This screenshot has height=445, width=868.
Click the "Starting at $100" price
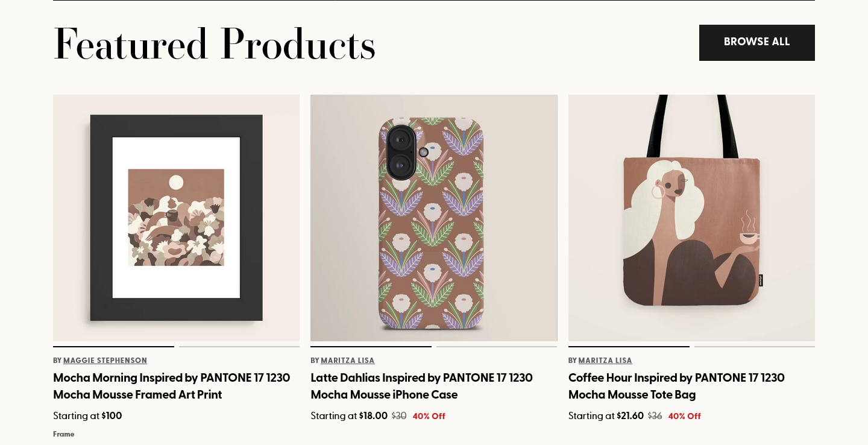pos(87,415)
